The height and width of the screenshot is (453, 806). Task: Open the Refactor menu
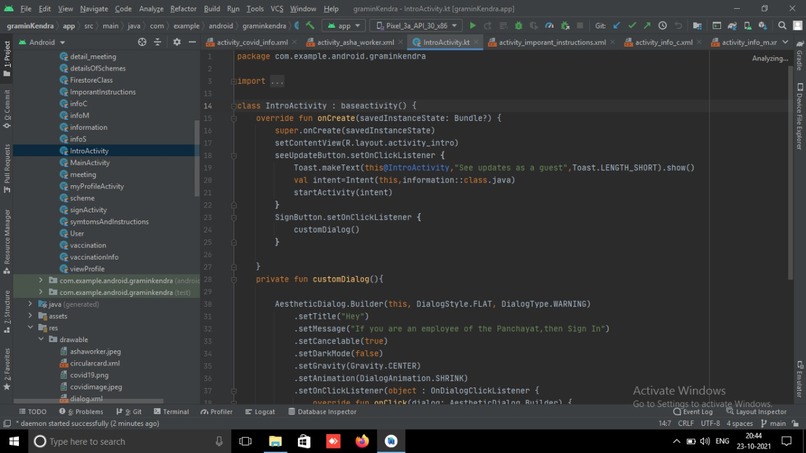point(183,9)
